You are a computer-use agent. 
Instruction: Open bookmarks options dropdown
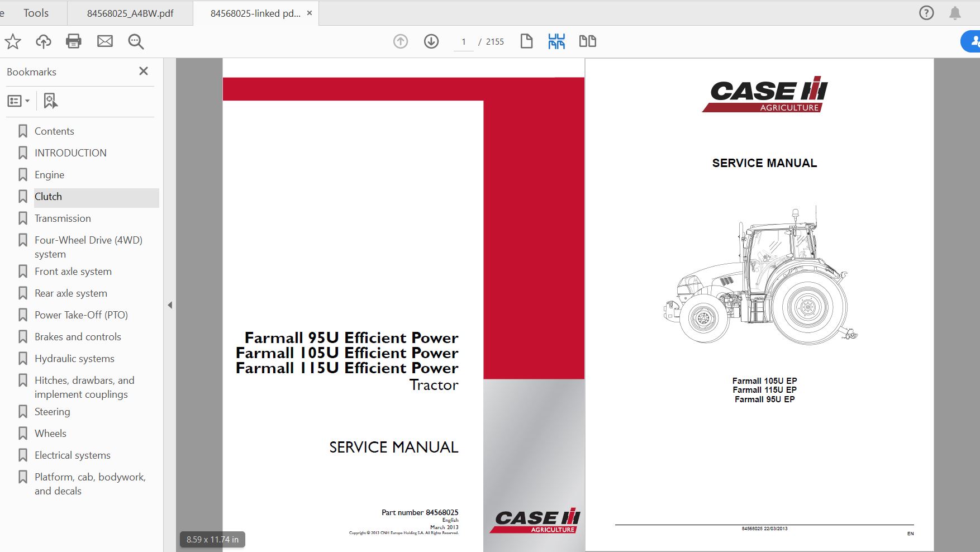[x=18, y=101]
